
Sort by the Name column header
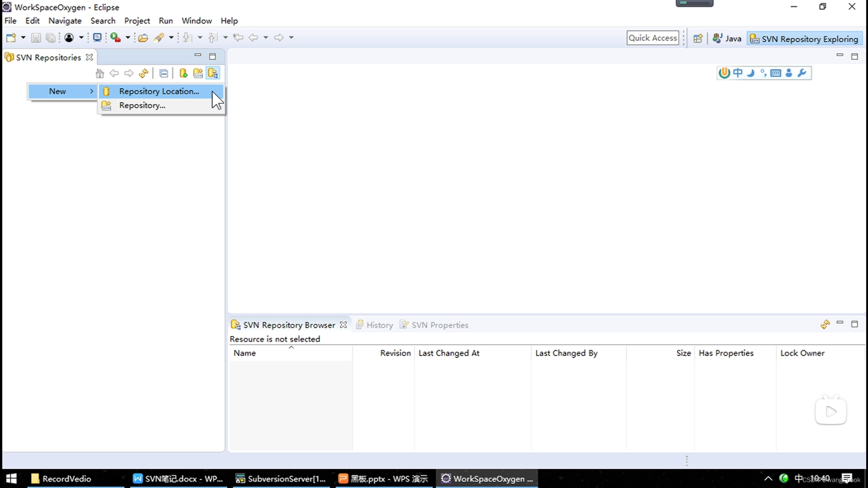[x=291, y=353]
